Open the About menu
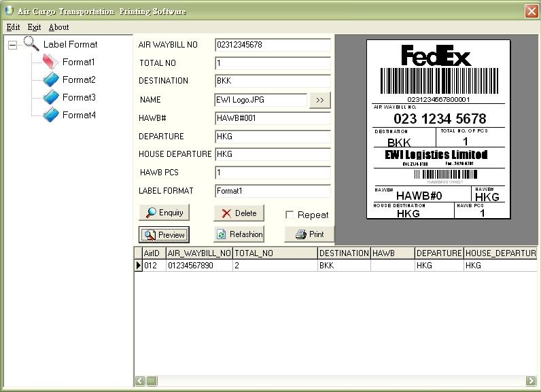541x392 pixels. 58,27
